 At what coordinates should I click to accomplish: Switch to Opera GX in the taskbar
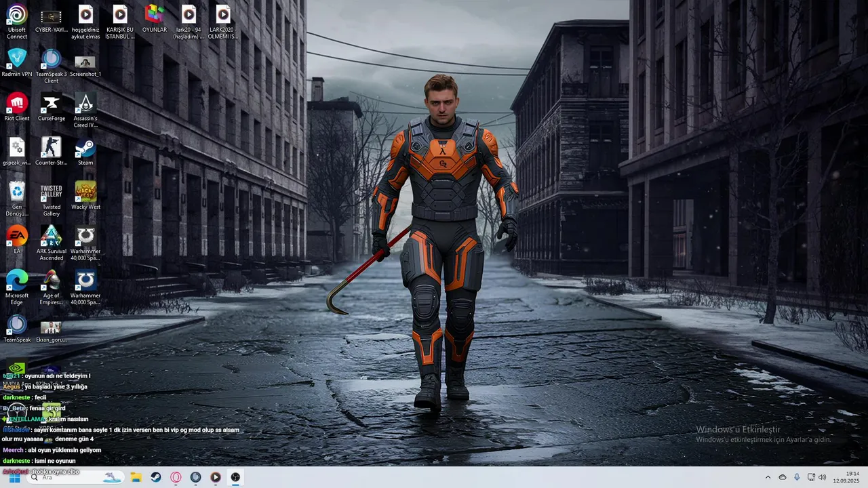176,477
